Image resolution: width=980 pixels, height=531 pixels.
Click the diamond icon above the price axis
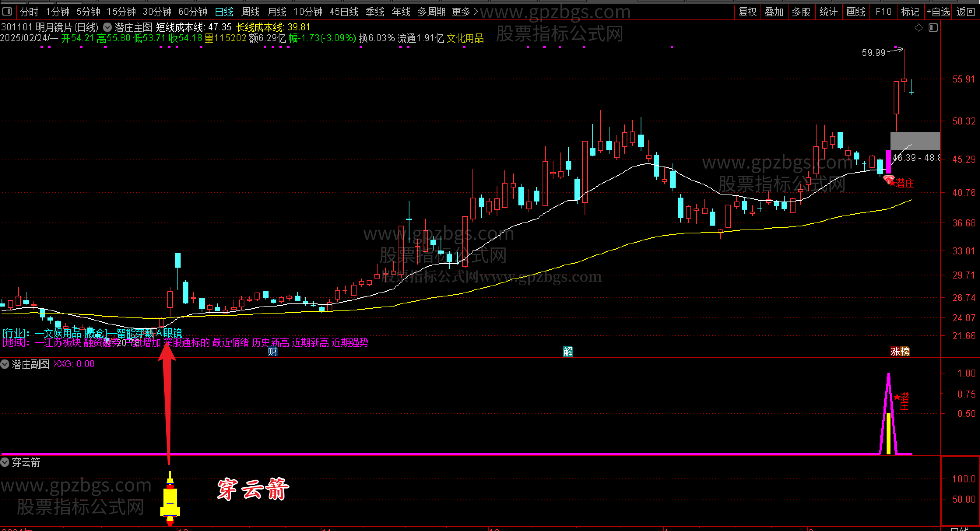(919, 28)
